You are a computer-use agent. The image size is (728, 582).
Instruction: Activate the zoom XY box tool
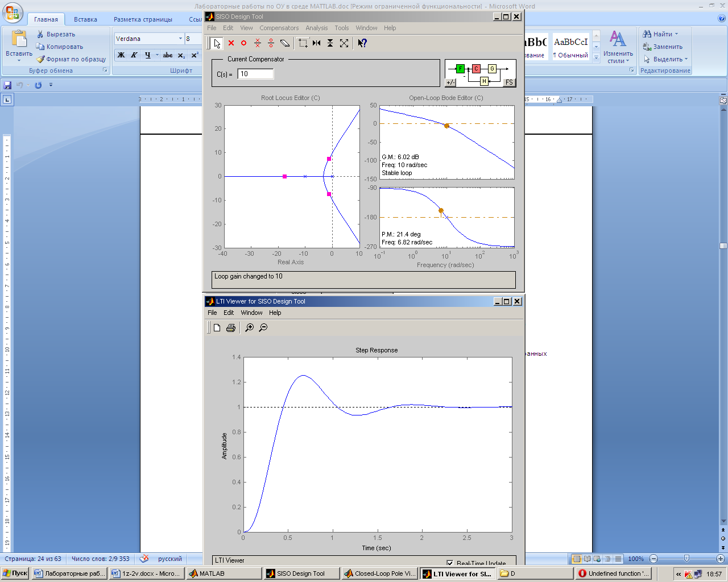[303, 43]
